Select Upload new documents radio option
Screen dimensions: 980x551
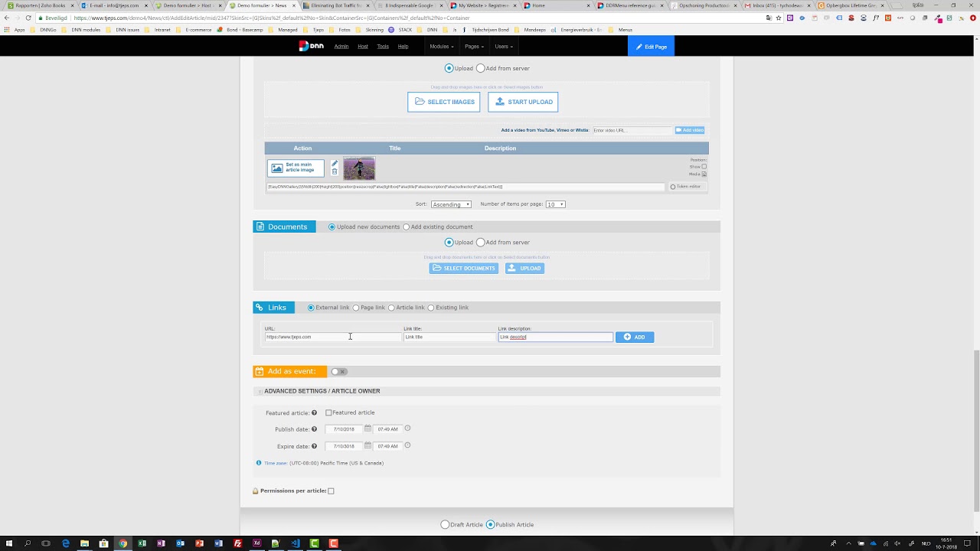(332, 227)
